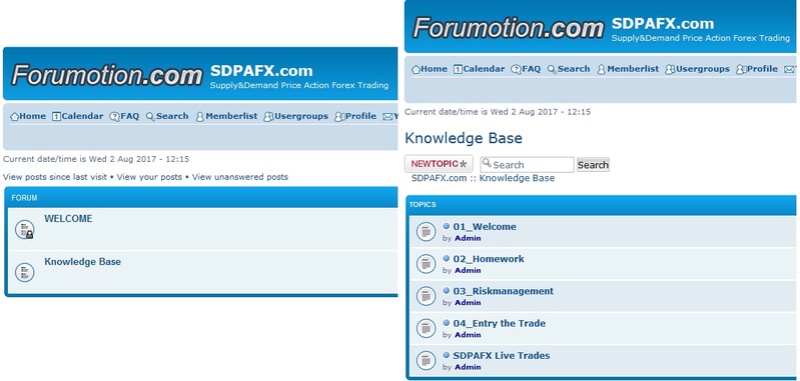This screenshot has width=800, height=381.
Task: Click View your posts link
Action: (149, 177)
